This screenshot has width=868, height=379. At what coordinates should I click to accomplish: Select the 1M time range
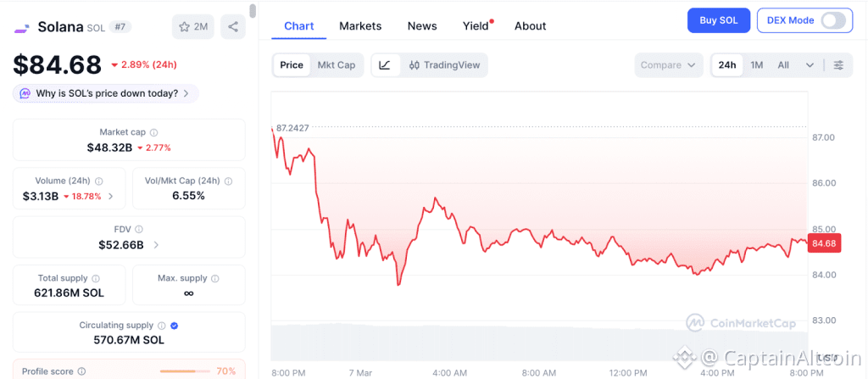click(757, 65)
